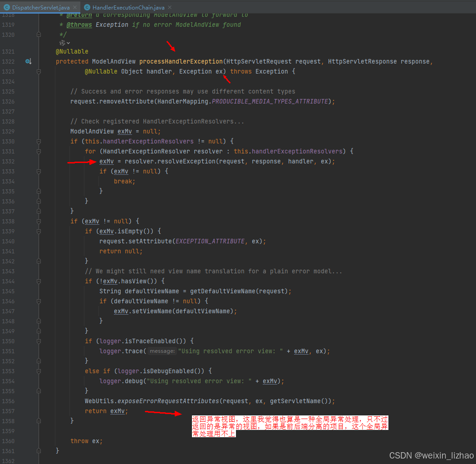
Task: Click the override gutter icon on line 1322
Action: (28, 61)
